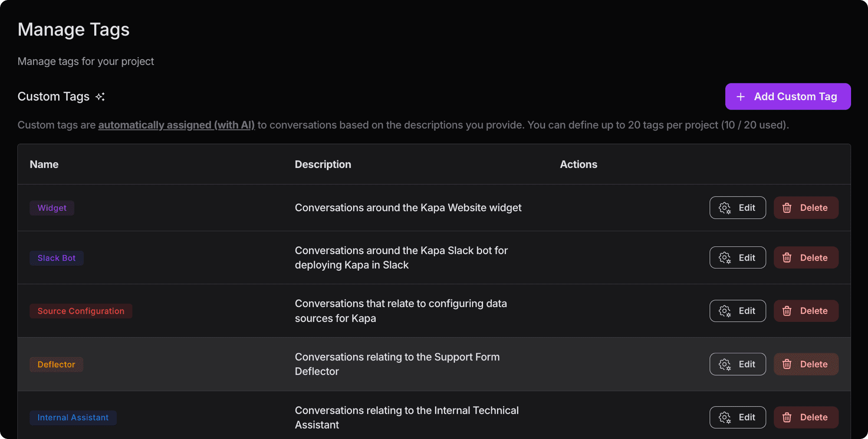The width and height of the screenshot is (868, 439).
Task: Edit the Internal Assistant tag
Action: pos(737,417)
